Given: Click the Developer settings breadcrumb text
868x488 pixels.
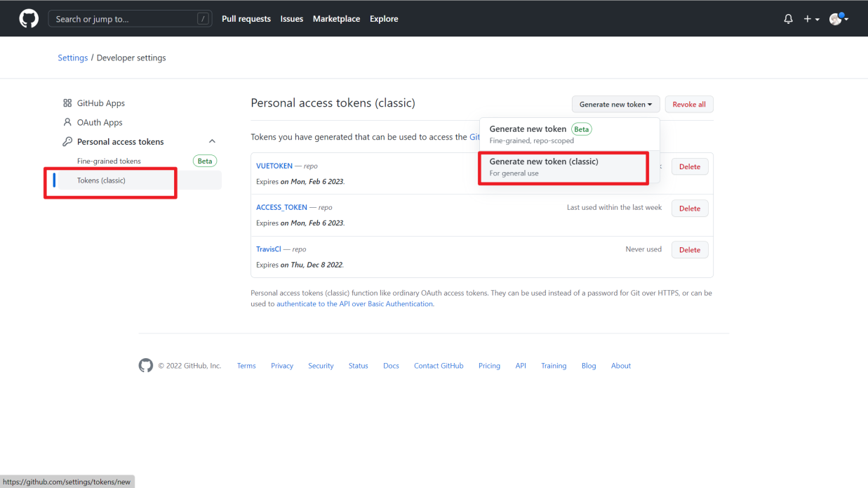Looking at the screenshot, I should (131, 58).
